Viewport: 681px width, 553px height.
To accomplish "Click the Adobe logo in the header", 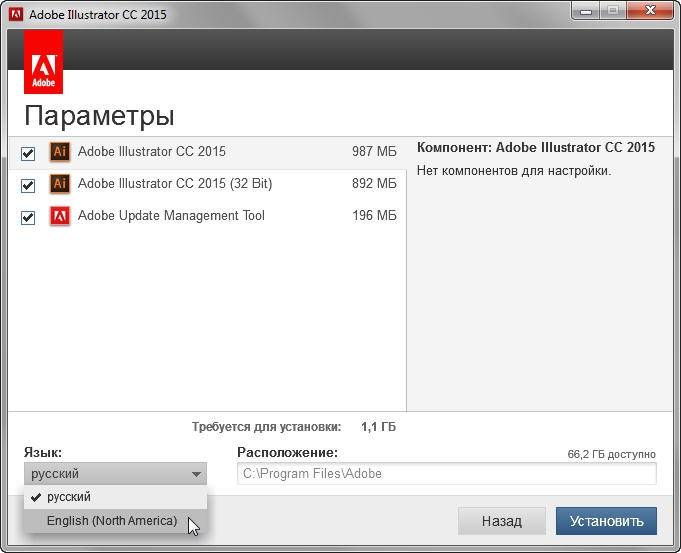I will coord(43,62).
